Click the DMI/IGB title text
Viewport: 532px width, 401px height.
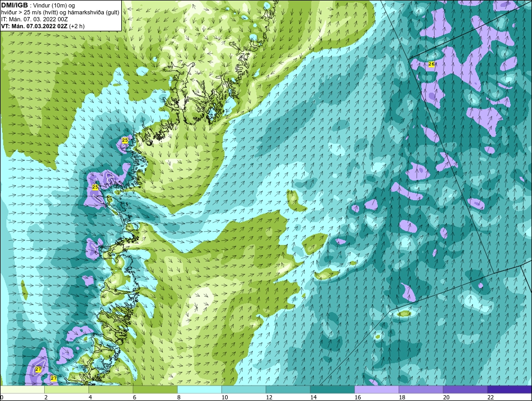[14, 5]
